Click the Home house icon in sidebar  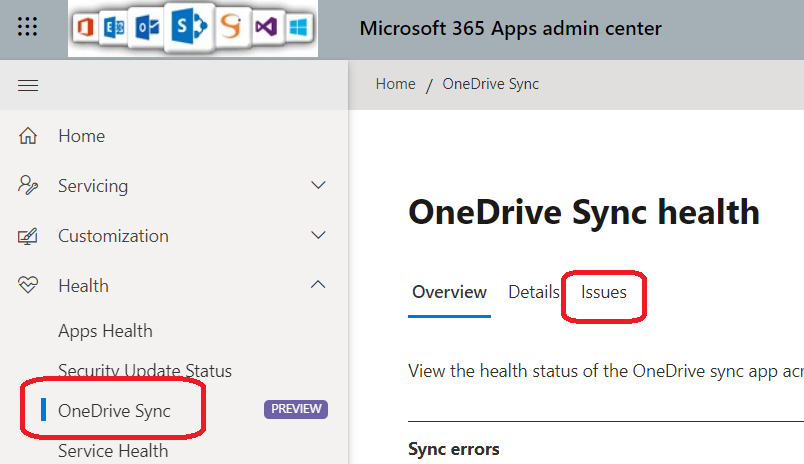28,136
